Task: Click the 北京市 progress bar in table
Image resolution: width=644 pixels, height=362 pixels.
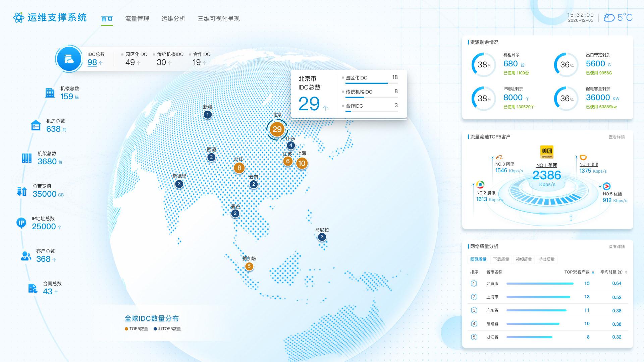Action: pos(540,284)
